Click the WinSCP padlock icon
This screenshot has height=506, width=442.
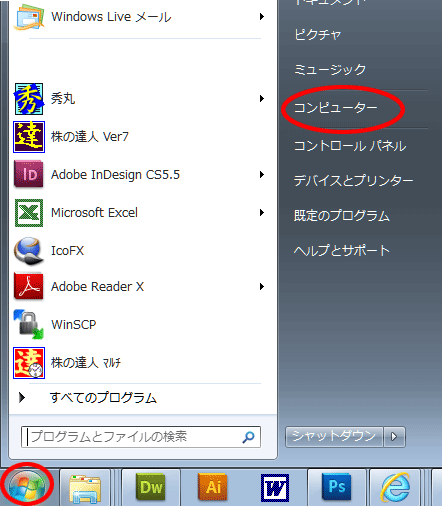pos(29,324)
